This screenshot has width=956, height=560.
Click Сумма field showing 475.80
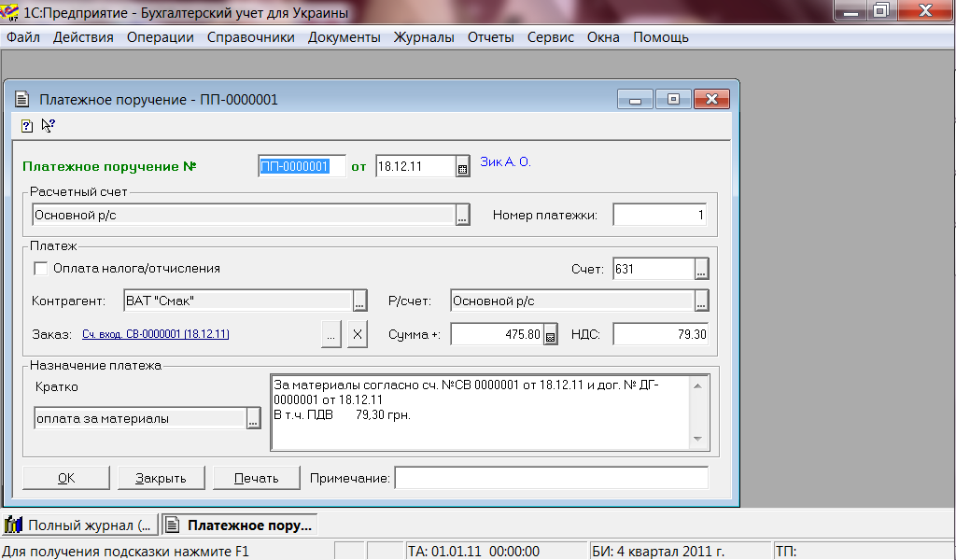click(497, 334)
